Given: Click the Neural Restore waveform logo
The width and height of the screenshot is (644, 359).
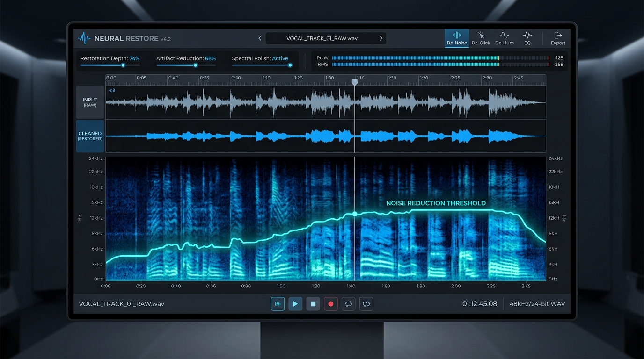Looking at the screenshot, I should pyautogui.click(x=84, y=38).
